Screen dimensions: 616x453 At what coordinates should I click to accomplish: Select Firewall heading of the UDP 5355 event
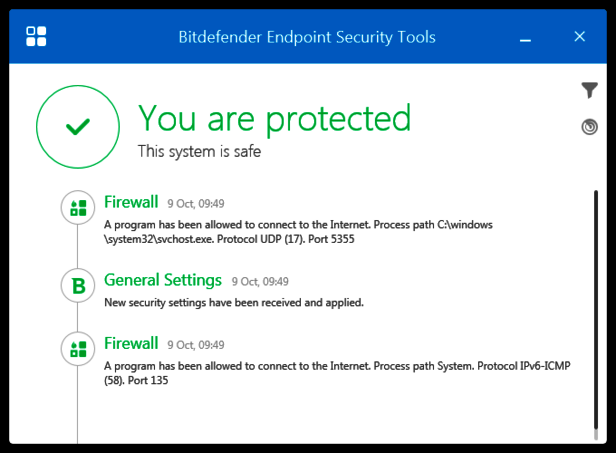point(131,201)
